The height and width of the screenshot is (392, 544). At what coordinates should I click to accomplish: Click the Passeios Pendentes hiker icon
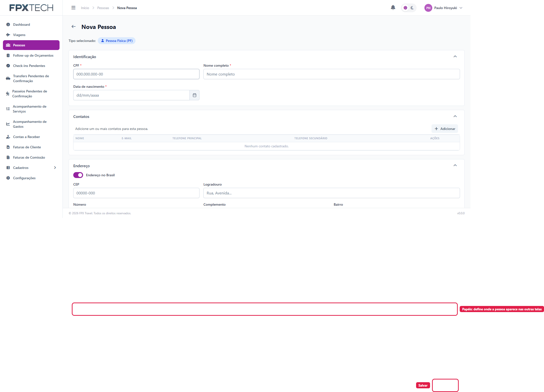8,94
